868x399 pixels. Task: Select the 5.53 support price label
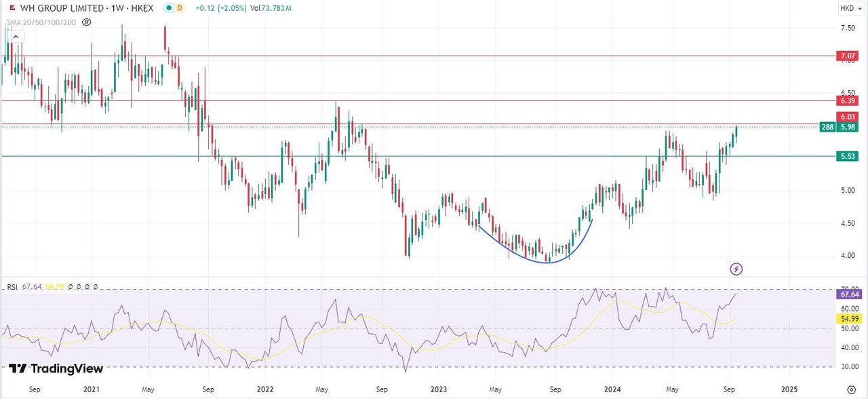pyautogui.click(x=848, y=156)
